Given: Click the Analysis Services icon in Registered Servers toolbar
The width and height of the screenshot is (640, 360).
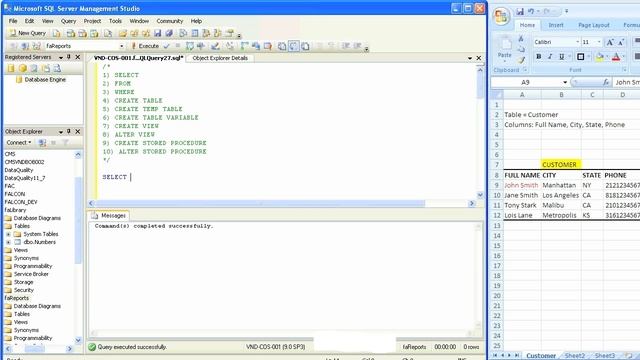Looking at the screenshot, I should tap(23, 69).
